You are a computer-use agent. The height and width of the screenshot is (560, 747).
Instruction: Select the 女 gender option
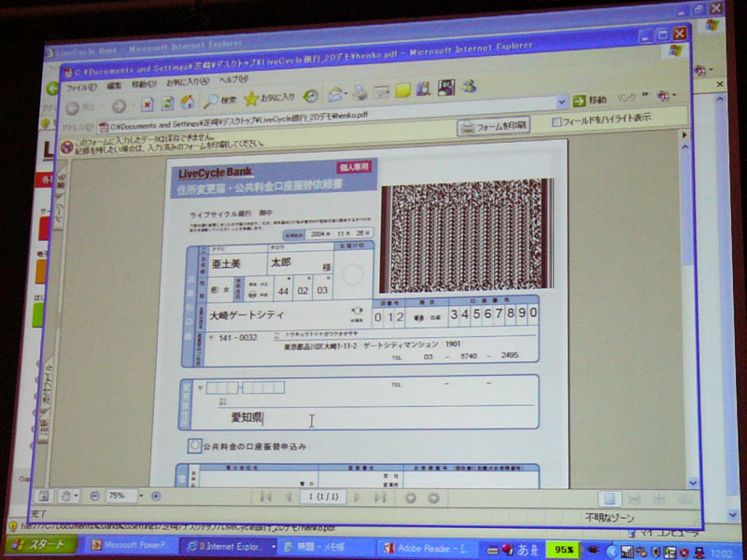tap(226, 289)
